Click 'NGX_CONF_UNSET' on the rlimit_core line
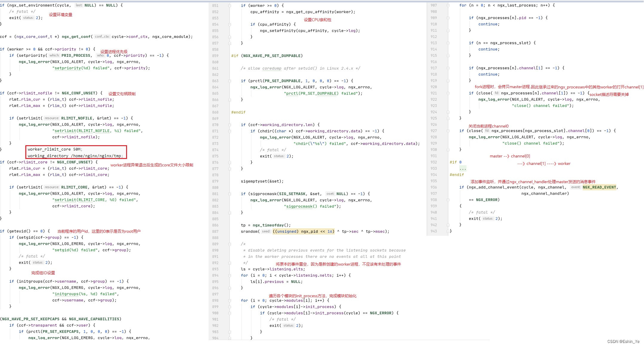 pyautogui.click(x=74, y=162)
